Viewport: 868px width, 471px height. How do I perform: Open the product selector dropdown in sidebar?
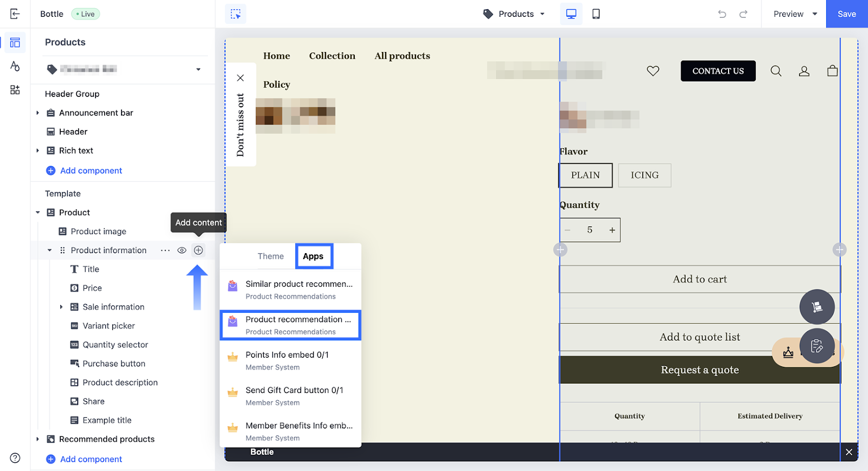point(124,69)
